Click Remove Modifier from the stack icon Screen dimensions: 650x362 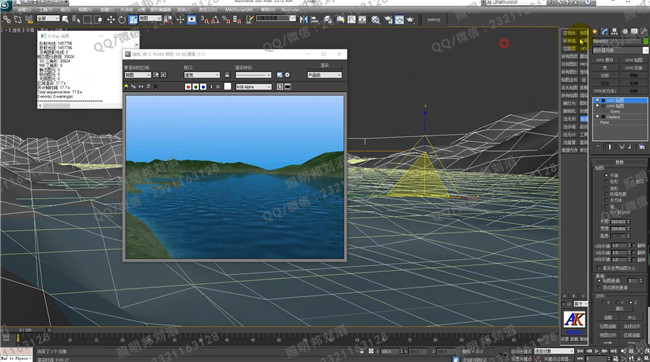(631, 147)
